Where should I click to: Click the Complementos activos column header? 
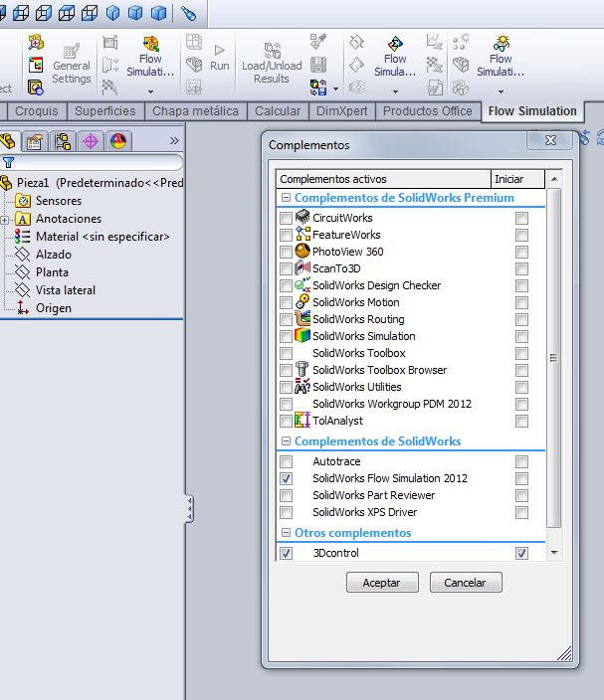(384, 179)
